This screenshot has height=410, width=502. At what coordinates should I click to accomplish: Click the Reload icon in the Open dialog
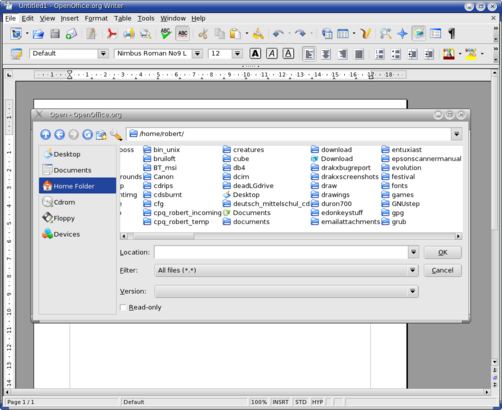point(87,134)
